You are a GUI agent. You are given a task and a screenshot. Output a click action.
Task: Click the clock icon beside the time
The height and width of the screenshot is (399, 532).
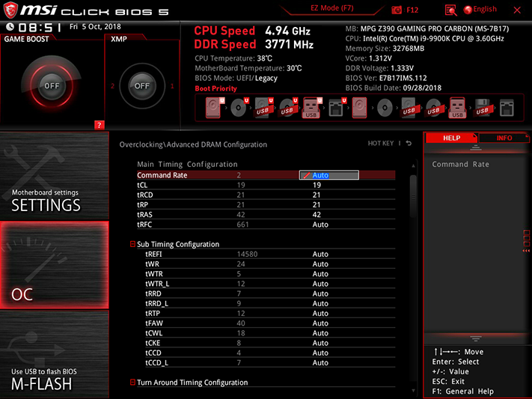tap(10, 26)
